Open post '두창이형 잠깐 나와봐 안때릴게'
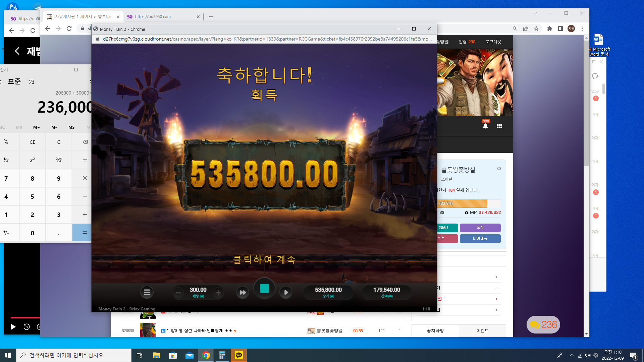The width and height of the screenshot is (644, 362). click(x=195, y=331)
